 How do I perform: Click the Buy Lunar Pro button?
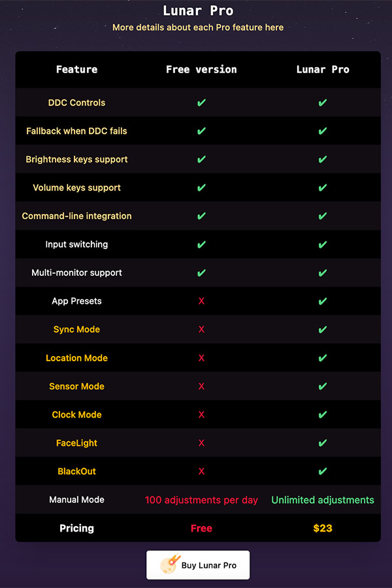pos(198,564)
